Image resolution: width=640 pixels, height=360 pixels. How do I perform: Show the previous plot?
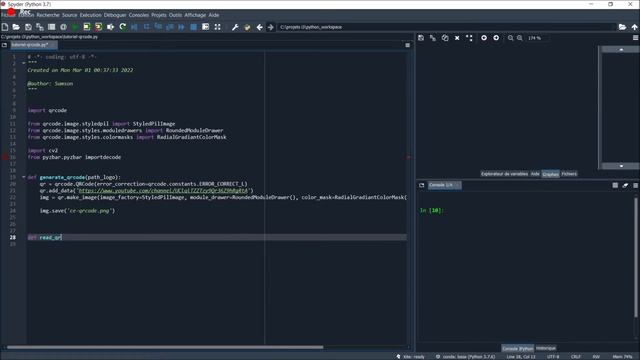click(x=484, y=38)
